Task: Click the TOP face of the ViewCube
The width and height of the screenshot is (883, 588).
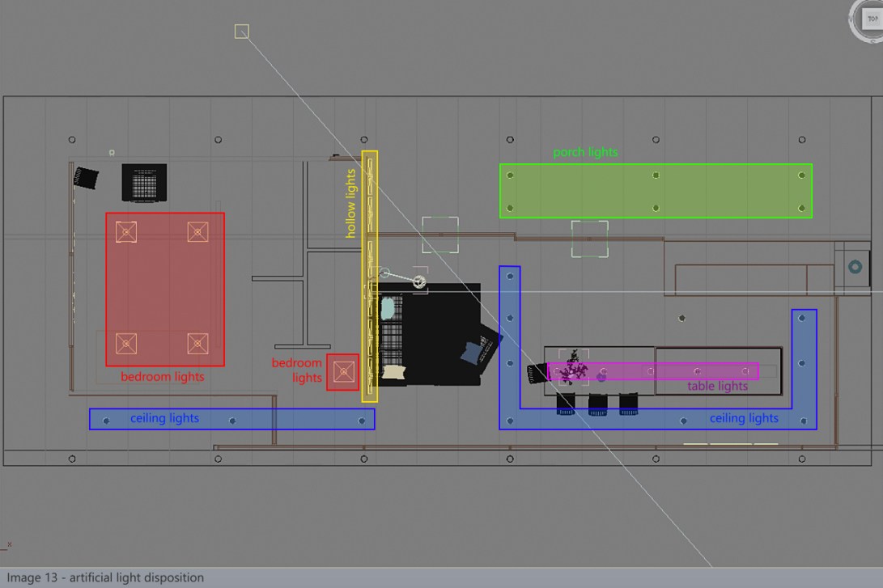Action: tap(872, 19)
